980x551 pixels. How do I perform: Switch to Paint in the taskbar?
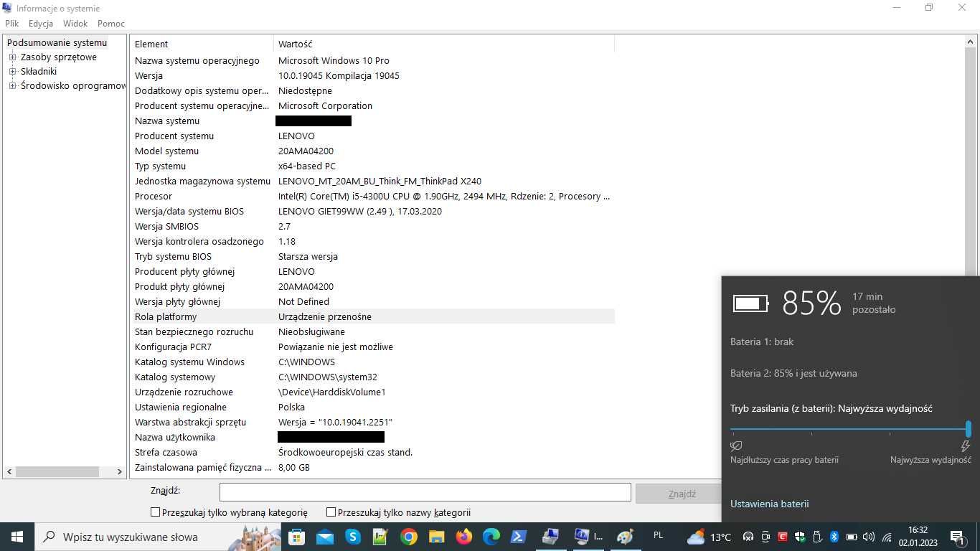tap(625, 537)
